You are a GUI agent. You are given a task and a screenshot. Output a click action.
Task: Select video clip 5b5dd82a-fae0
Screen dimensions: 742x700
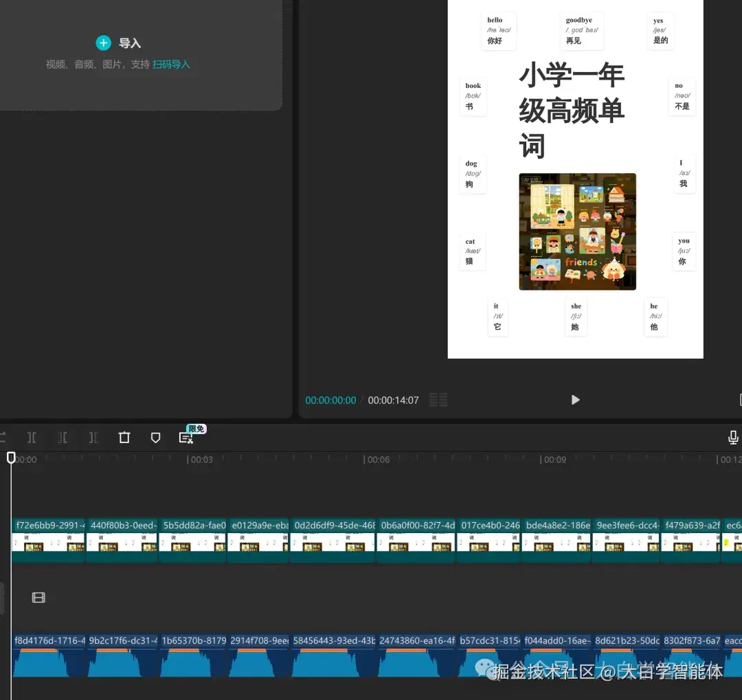tap(192, 540)
